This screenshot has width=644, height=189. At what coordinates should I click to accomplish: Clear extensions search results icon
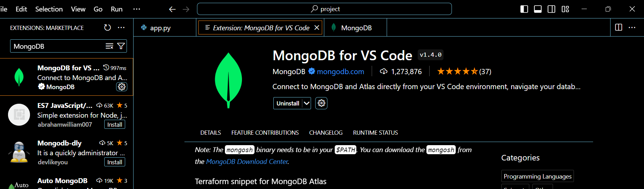click(109, 46)
